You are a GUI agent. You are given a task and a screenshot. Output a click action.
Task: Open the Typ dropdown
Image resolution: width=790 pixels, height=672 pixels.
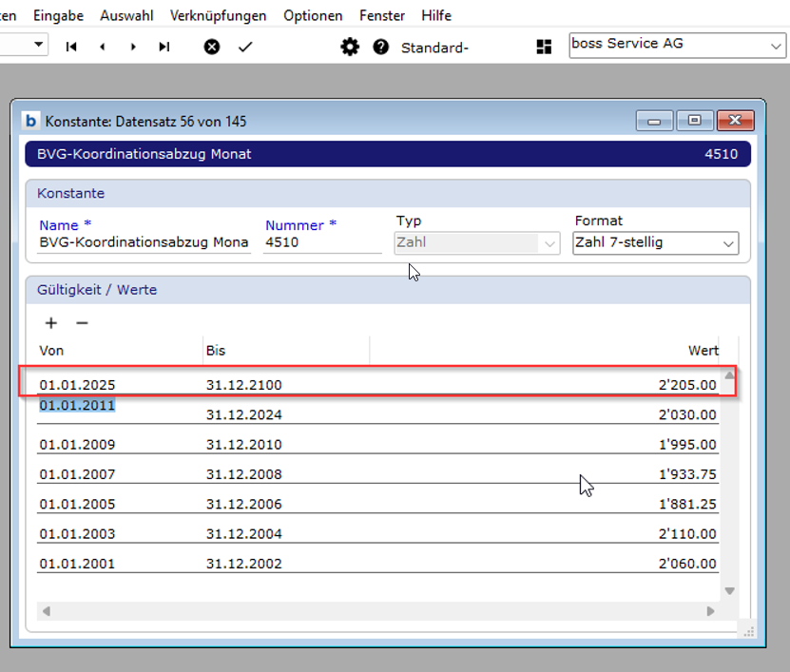click(549, 244)
